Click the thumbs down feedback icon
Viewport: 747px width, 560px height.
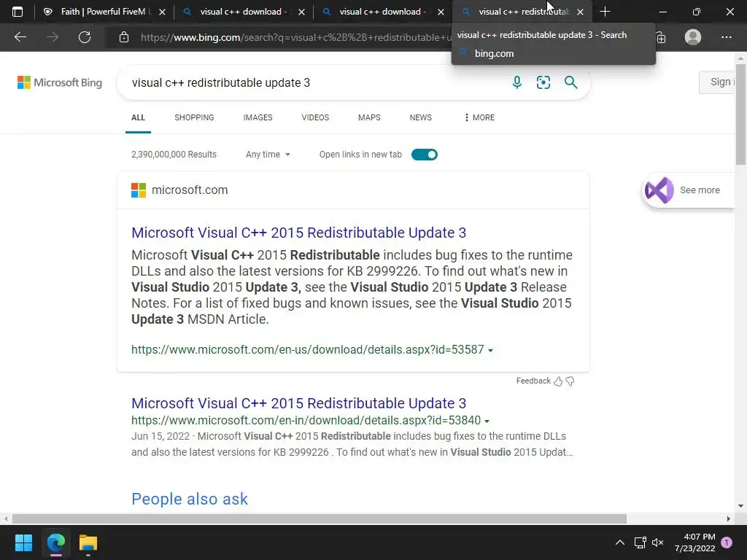pos(570,381)
